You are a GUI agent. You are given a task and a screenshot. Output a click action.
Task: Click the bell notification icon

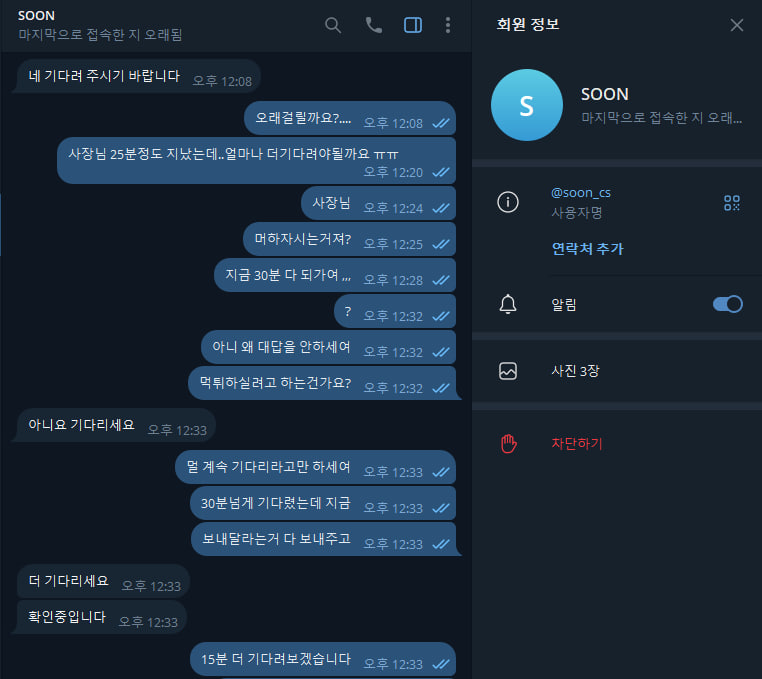coord(508,304)
